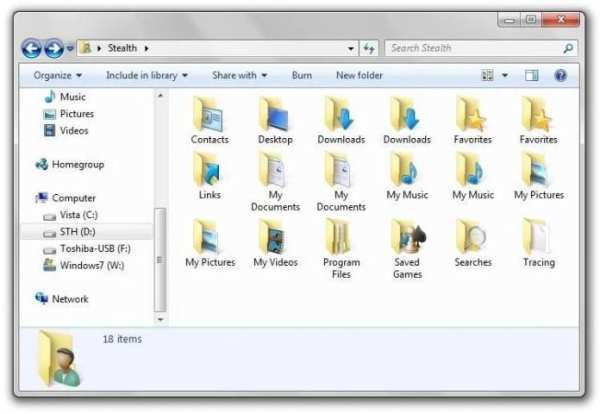The image size is (600, 414).
Task: Click the Change your view icon
Action: click(x=487, y=75)
